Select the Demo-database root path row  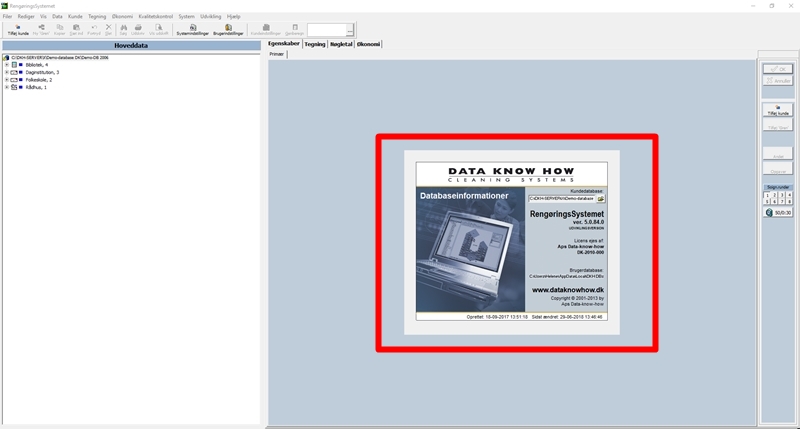pos(60,58)
